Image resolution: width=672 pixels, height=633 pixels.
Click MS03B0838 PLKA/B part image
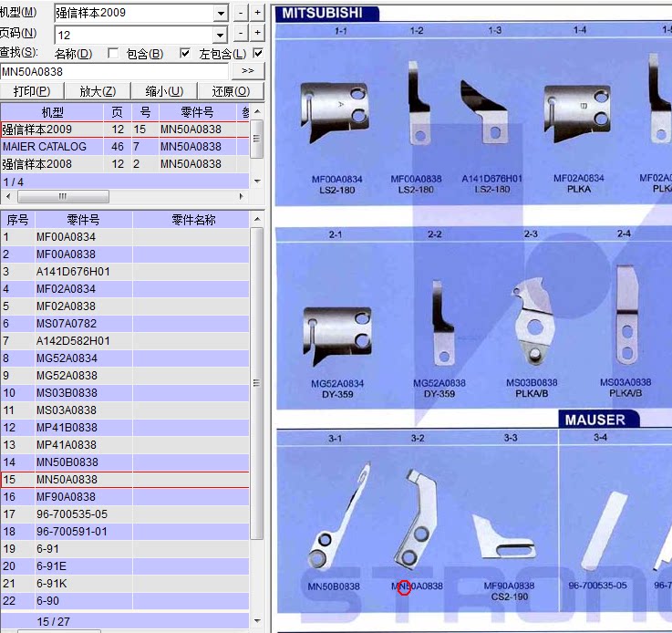coord(534,321)
